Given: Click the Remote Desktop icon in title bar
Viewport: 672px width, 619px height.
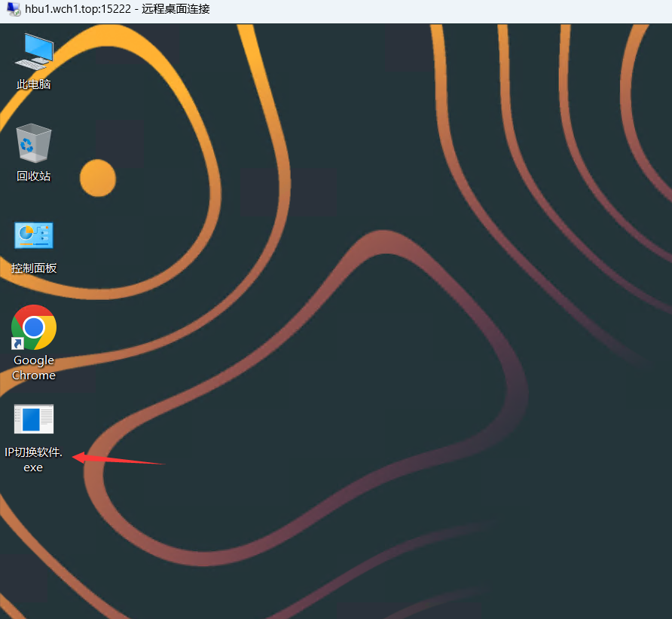Looking at the screenshot, I should coord(14,10).
